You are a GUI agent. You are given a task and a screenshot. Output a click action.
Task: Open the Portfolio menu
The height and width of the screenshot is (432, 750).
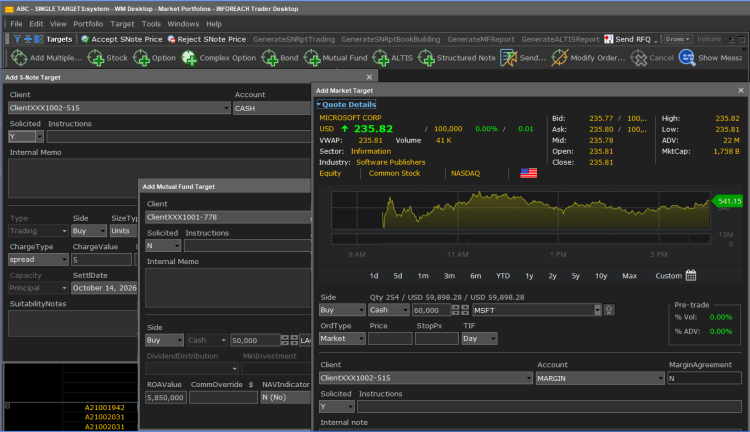[88, 23]
